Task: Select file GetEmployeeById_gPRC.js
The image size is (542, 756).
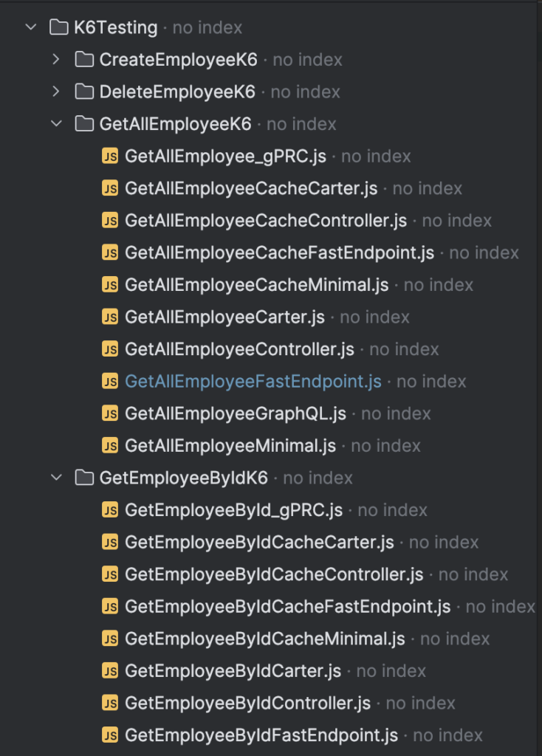Action: 234,511
